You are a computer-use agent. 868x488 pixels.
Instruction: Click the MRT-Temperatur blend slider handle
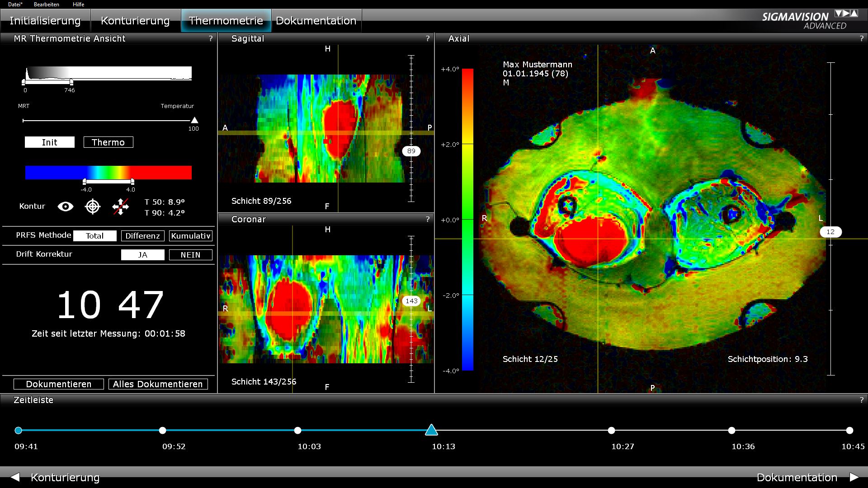pos(194,120)
